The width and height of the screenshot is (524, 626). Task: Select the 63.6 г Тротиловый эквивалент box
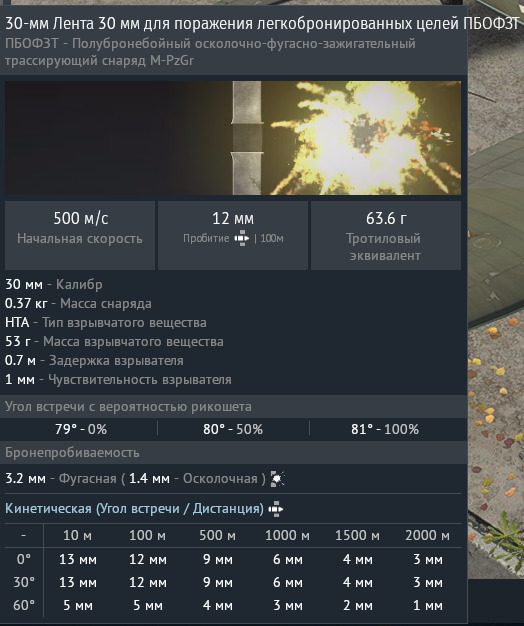tap(386, 235)
